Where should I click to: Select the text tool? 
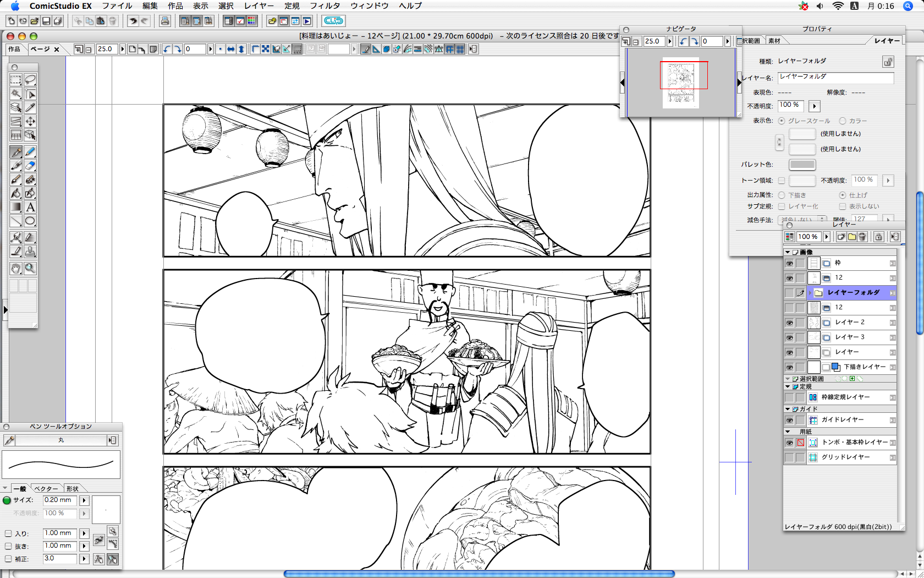click(x=30, y=207)
